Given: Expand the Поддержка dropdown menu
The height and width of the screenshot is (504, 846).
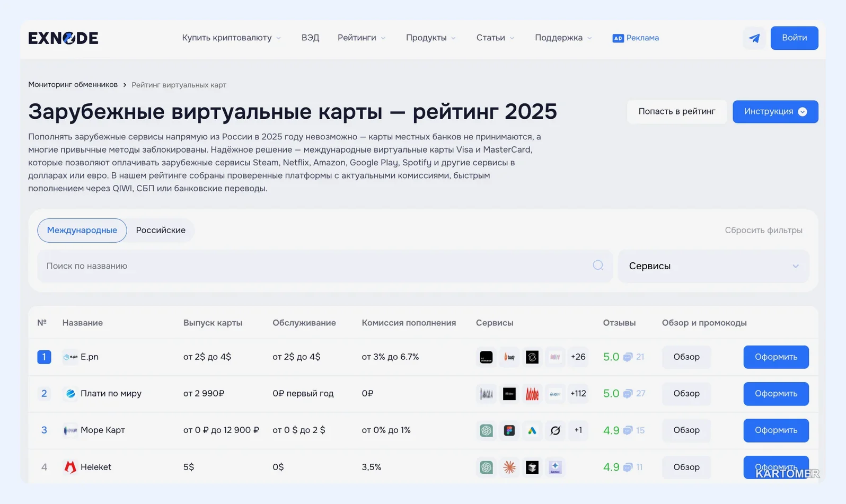Looking at the screenshot, I should (563, 38).
